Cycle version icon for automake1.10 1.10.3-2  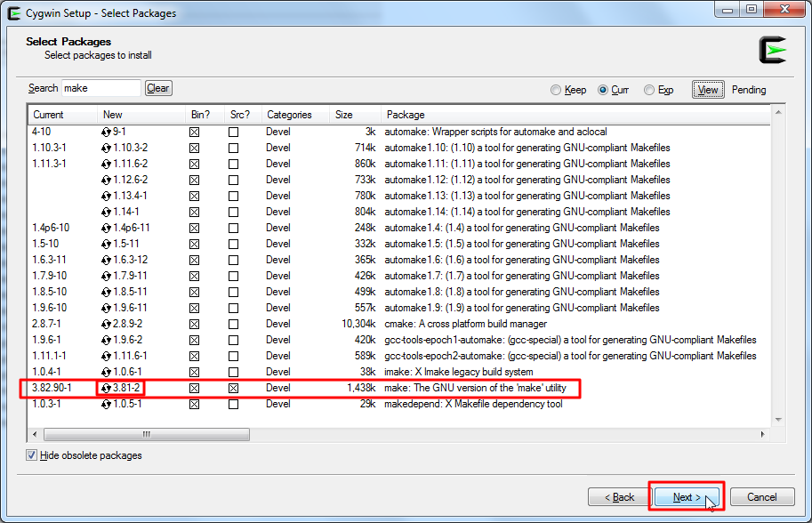pyautogui.click(x=106, y=149)
